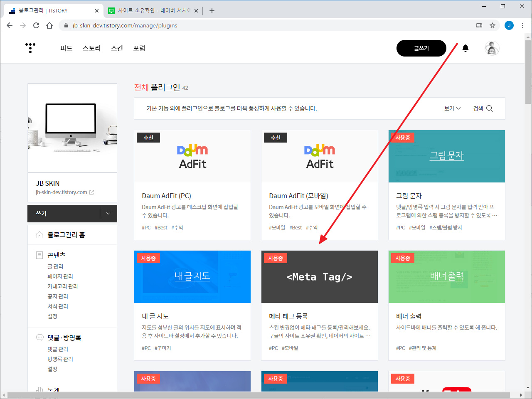The image size is (532, 399).
Task: Open the 보기 filter dropdown
Action: coord(452,108)
